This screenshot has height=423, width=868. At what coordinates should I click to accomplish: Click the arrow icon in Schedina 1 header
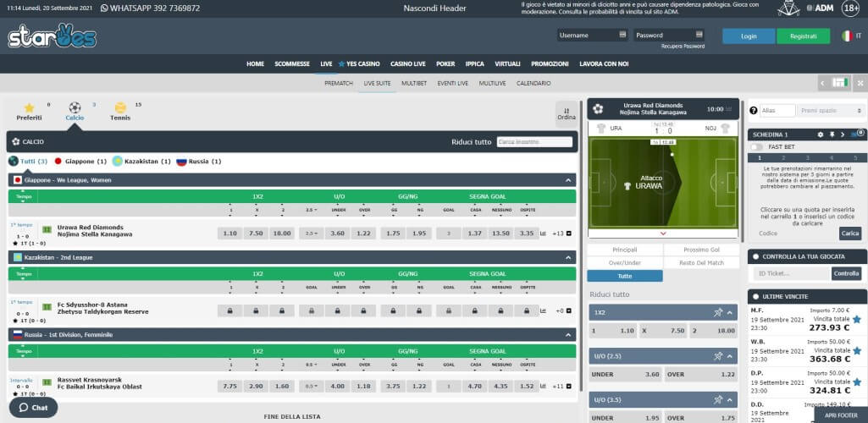coord(843,135)
